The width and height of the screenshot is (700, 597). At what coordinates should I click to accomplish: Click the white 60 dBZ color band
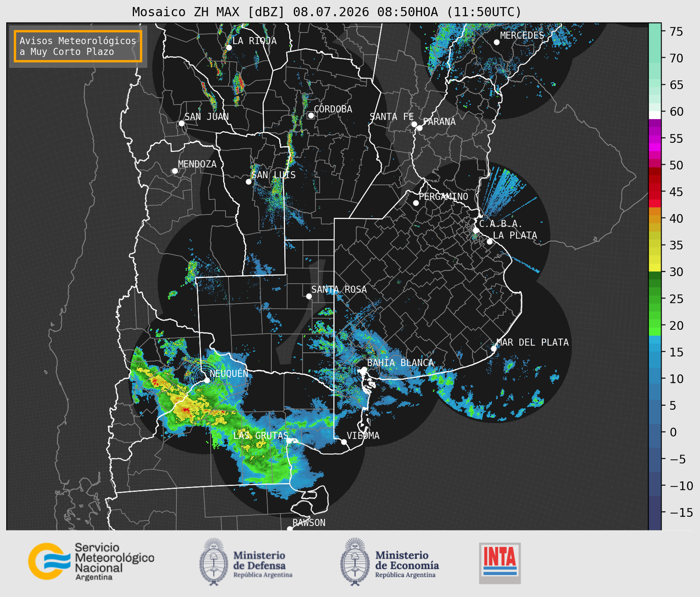click(x=655, y=115)
